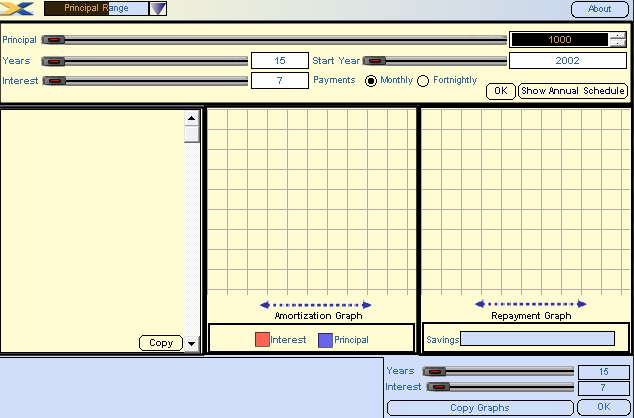This screenshot has width=634, height=418.
Task: Click the Principal value field showing 1000
Action: click(560, 40)
